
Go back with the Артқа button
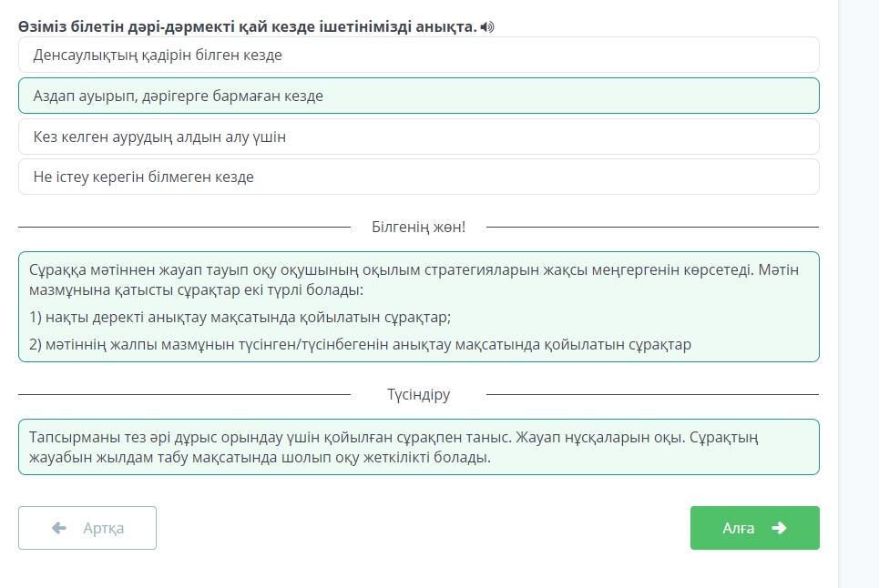87,528
